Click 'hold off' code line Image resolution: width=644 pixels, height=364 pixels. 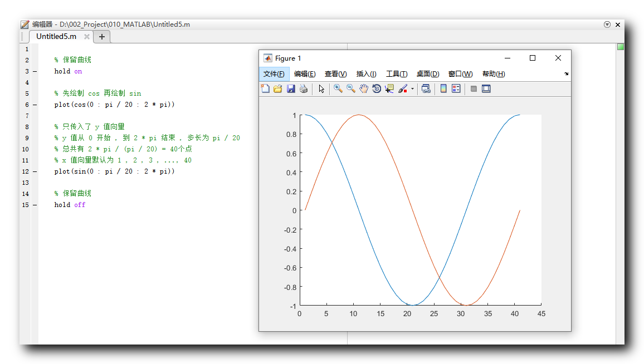70,205
